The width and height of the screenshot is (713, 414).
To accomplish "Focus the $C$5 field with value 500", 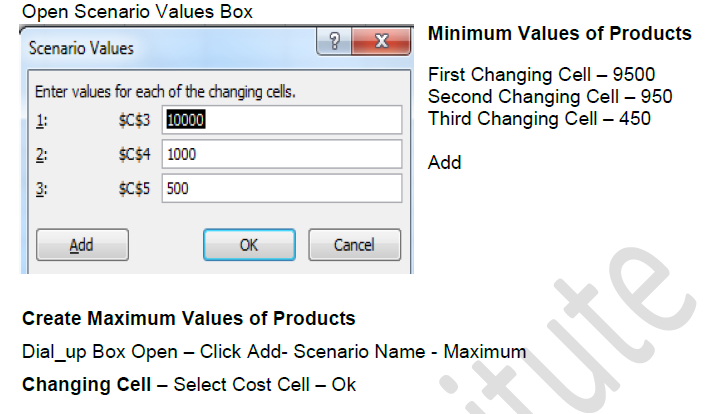I will pos(281,188).
